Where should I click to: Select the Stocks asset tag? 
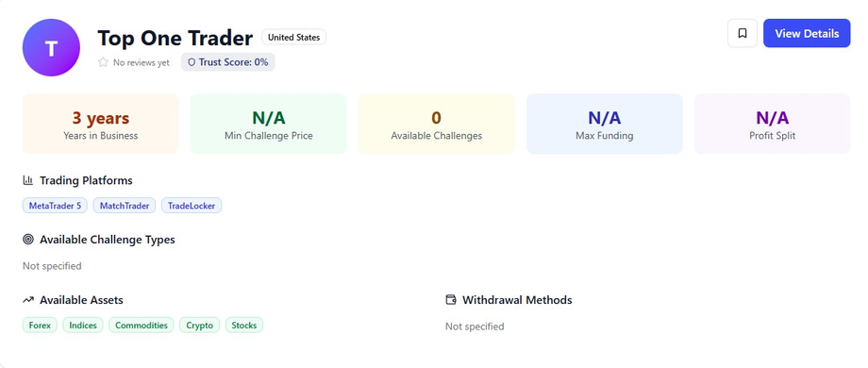tap(244, 326)
